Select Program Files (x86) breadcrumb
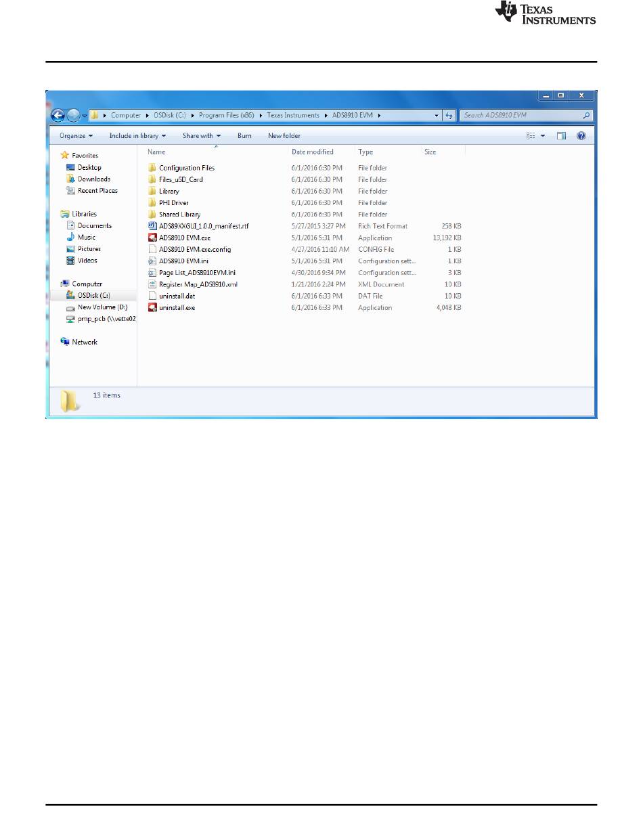The image size is (643, 840). pos(226,116)
